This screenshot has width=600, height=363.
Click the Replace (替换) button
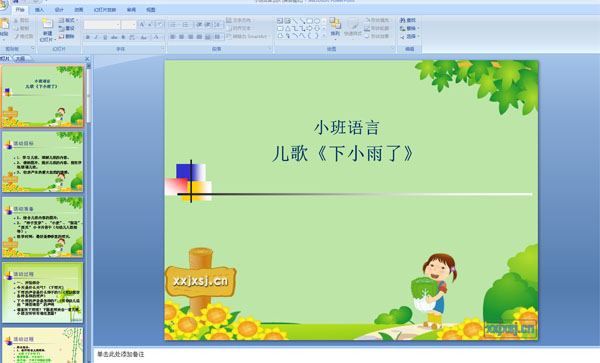coord(409,28)
